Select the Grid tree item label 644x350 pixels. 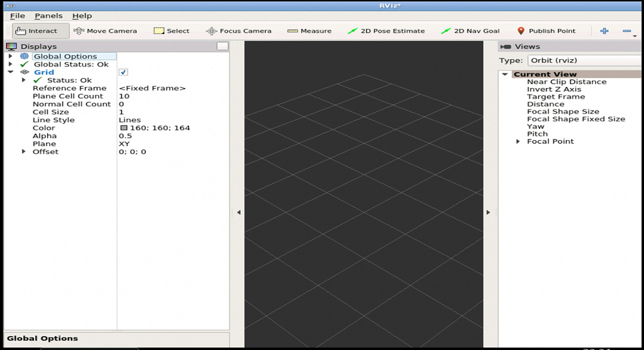[44, 72]
